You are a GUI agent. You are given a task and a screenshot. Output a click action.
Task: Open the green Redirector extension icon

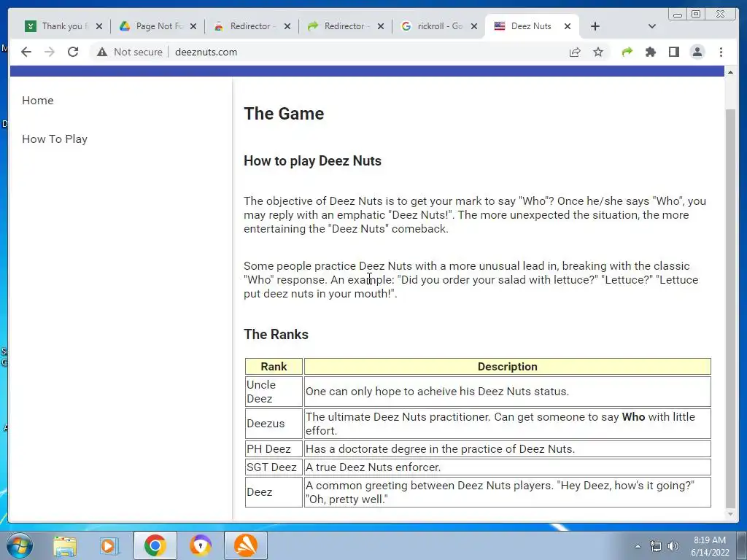click(x=627, y=52)
